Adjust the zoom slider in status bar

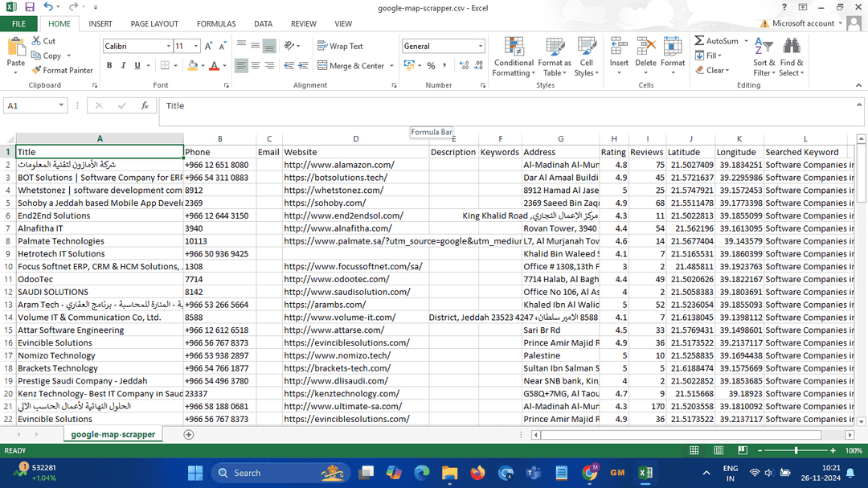(x=796, y=450)
